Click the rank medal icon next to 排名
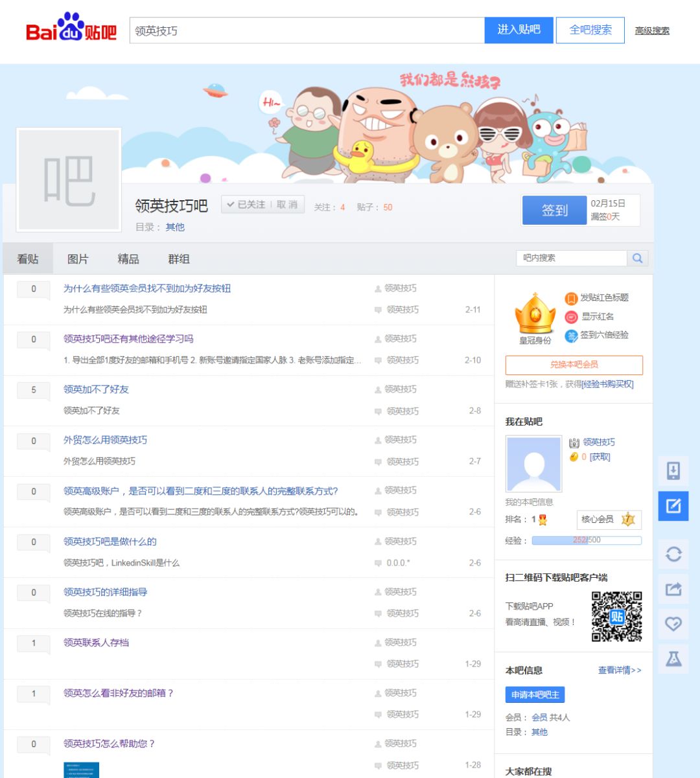The width and height of the screenshot is (700, 778). click(542, 520)
